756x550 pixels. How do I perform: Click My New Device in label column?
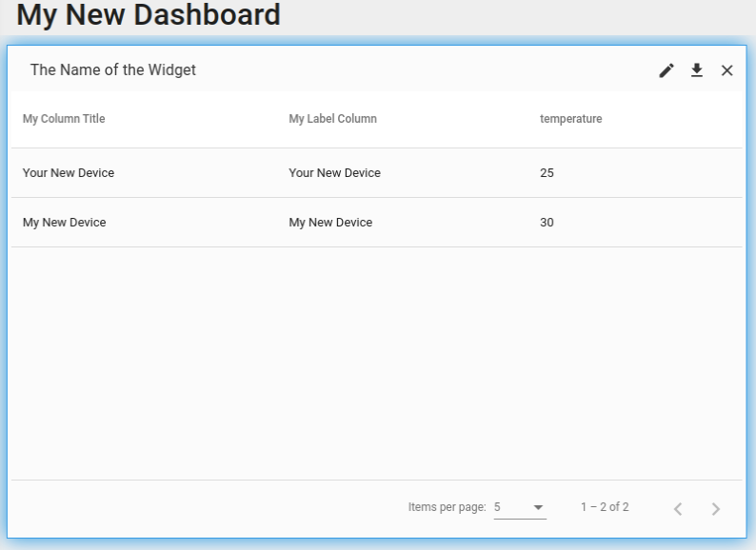330,223
